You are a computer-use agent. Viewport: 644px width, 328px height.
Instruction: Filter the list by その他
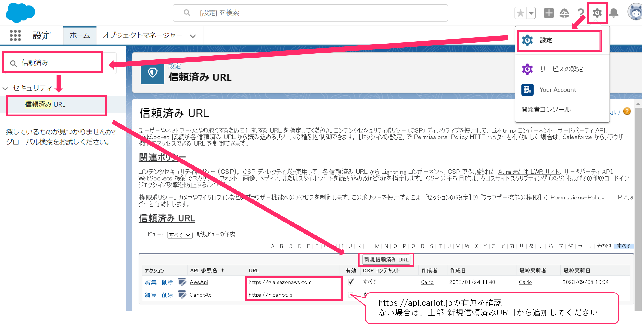click(604, 246)
